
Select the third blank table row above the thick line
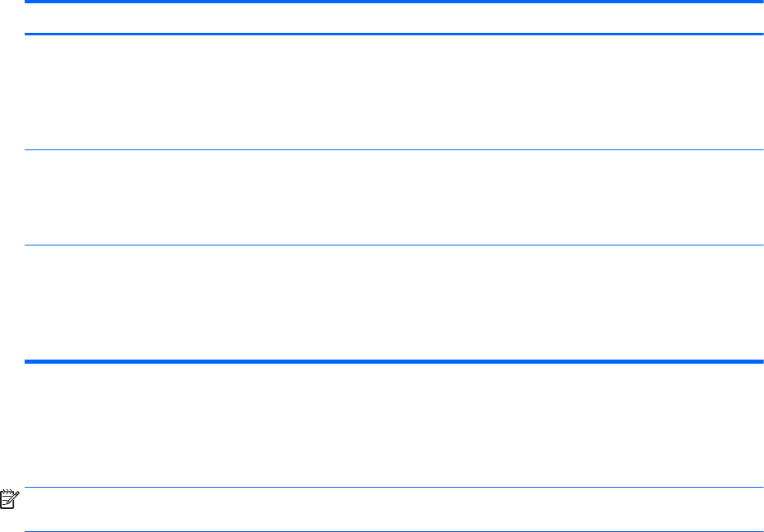click(394, 302)
